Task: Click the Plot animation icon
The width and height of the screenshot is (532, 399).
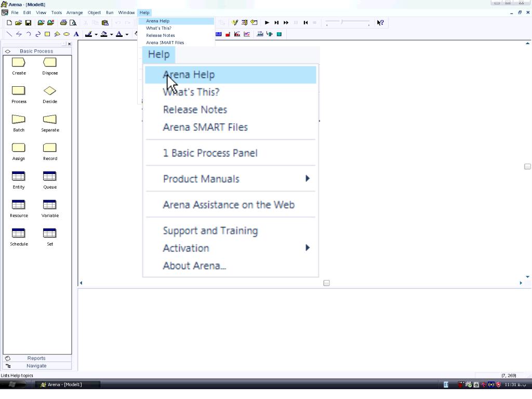Action: (x=247, y=34)
